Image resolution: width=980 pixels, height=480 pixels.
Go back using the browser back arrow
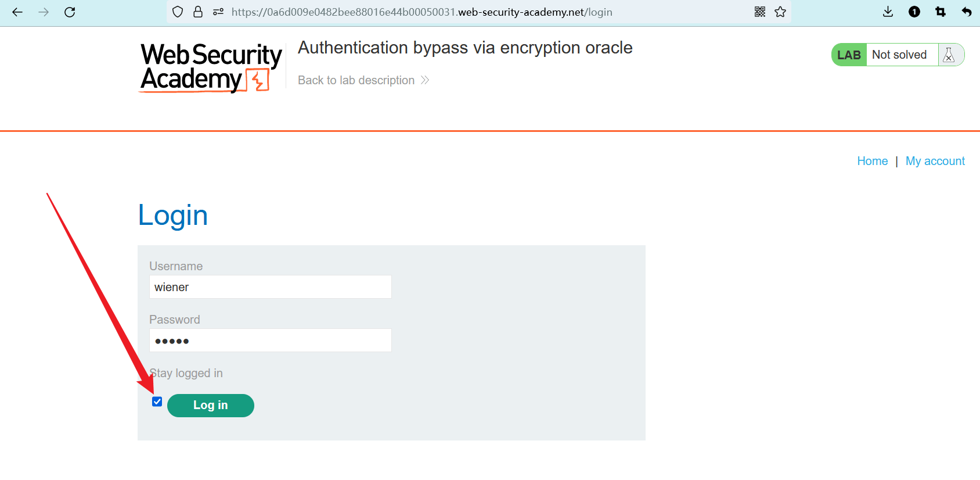coord(17,12)
